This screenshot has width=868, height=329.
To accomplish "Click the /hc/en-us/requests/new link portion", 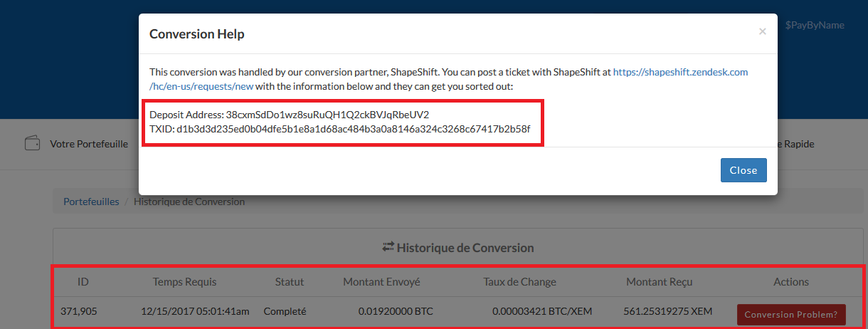I will pos(201,86).
